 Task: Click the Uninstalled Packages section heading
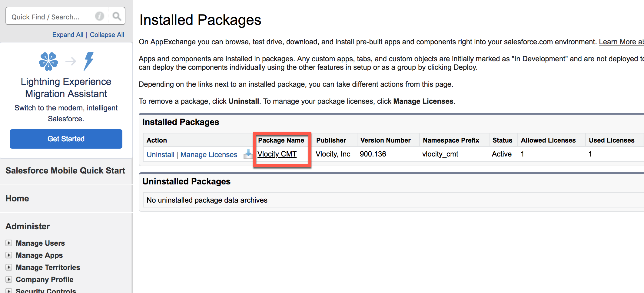(x=186, y=181)
